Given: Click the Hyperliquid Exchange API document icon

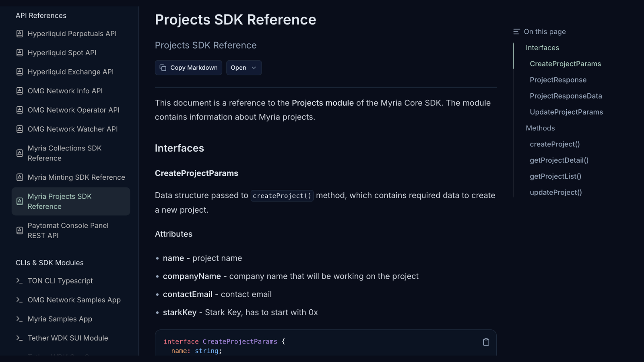Looking at the screenshot, I should (19, 72).
